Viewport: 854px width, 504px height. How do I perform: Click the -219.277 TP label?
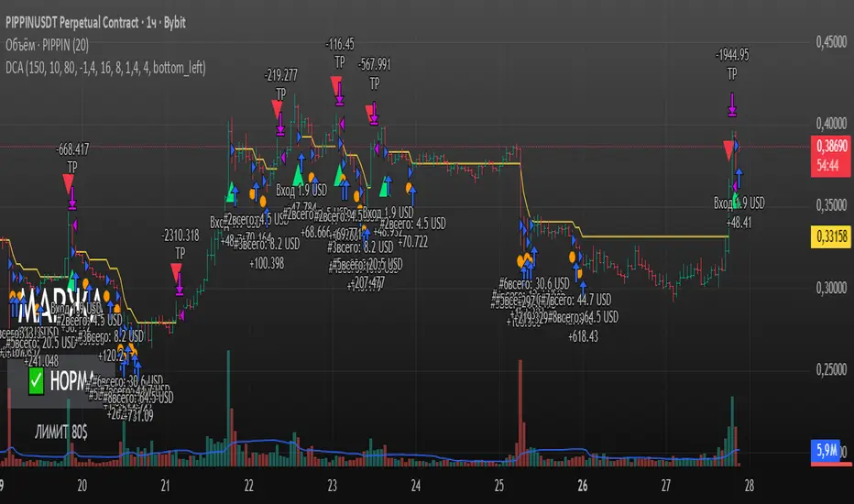(281, 84)
